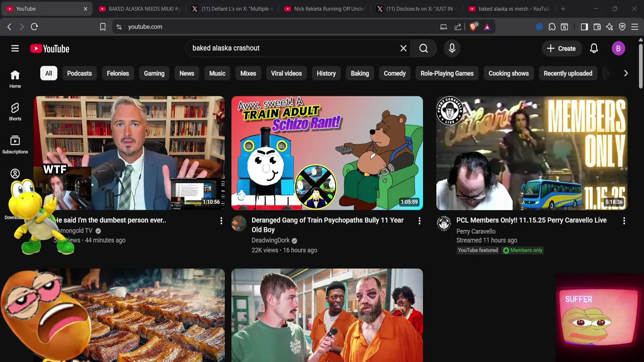Select the Cooking shows chip
This screenshot has height=362, width=644.
[x=508, y=73]
